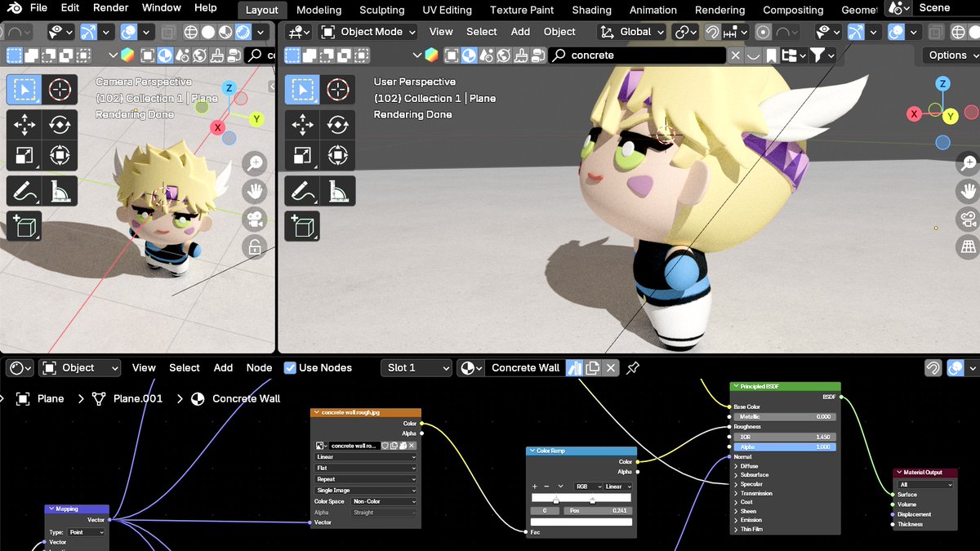This screenshot has height=551, width=980.
Task: Pin the node editor material with the pin icon
Action: [x=633, y=368]
